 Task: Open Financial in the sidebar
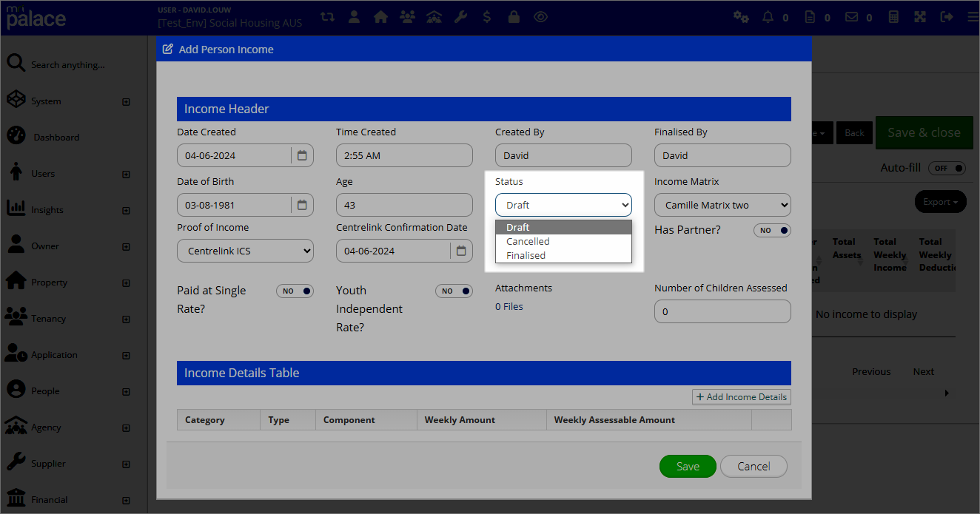[x=50, y=499]
